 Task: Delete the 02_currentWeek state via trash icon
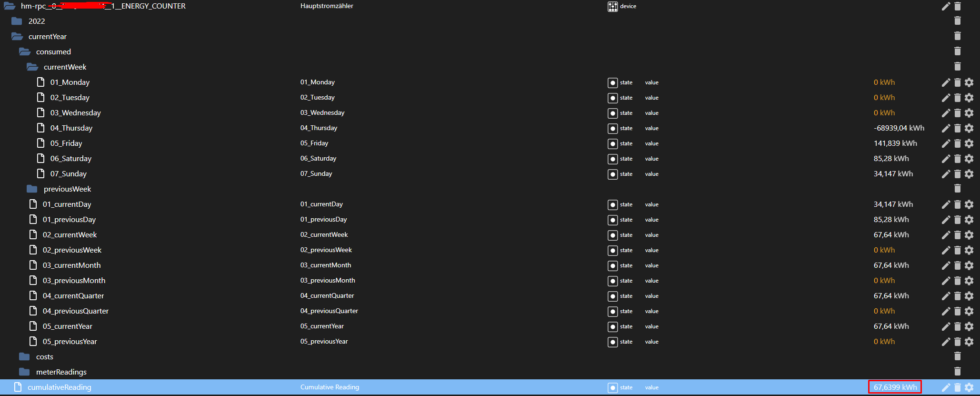click(958, 235)
